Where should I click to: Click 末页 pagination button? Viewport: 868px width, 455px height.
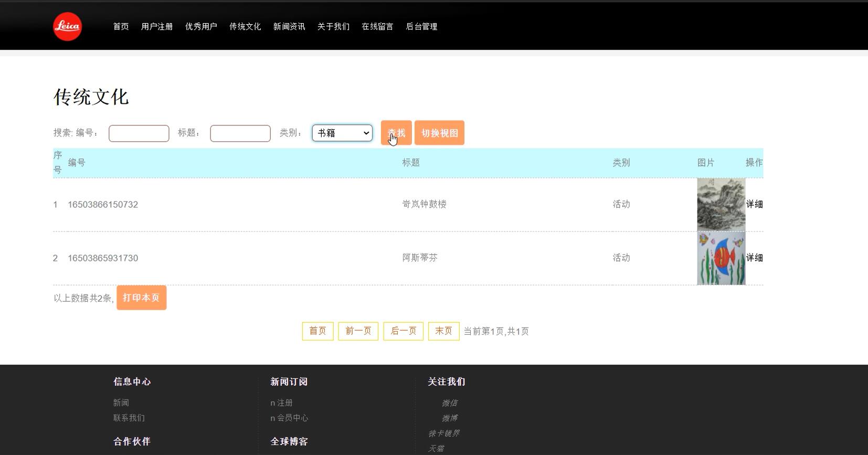[x=443, y=331]
